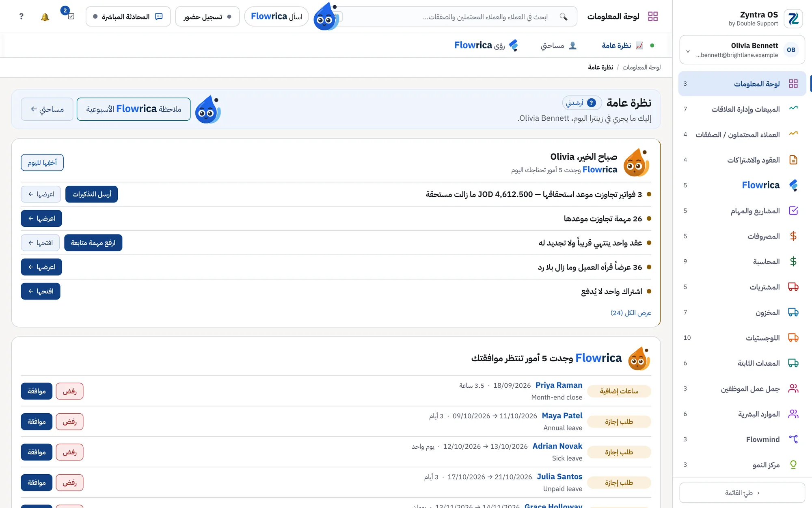Viewport: 812px width, 508px height.
Task: Open جمل عمل الموظفين sidebar section
Action: pyautogui.click(x=742, y=389)
